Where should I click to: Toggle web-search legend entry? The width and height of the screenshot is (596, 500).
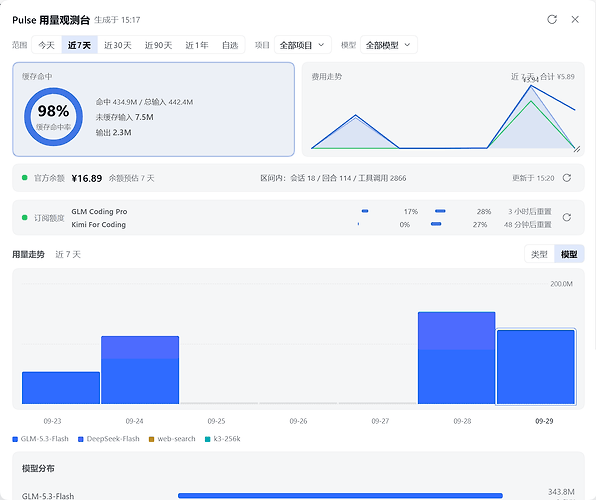(172, 439)
